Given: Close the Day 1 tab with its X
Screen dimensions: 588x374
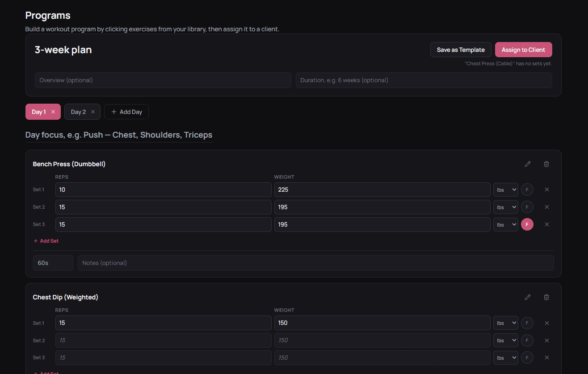Looking at the screenshot, I should click(53, 112).
